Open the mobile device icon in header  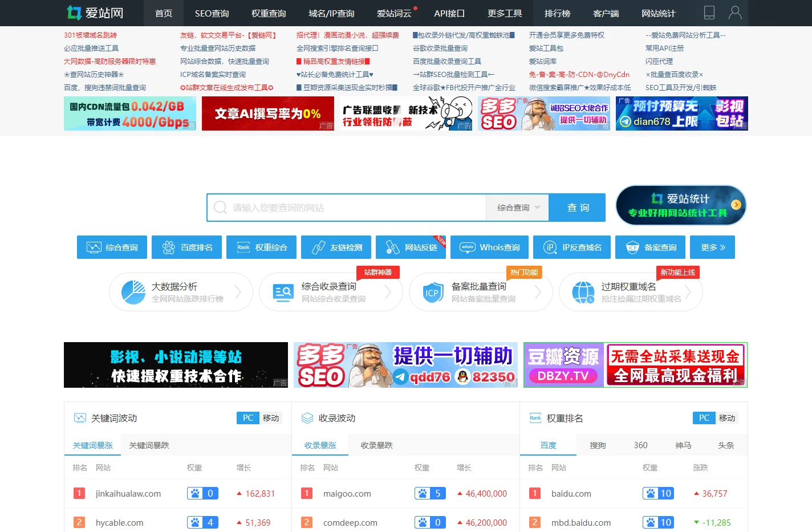[709, 13]
